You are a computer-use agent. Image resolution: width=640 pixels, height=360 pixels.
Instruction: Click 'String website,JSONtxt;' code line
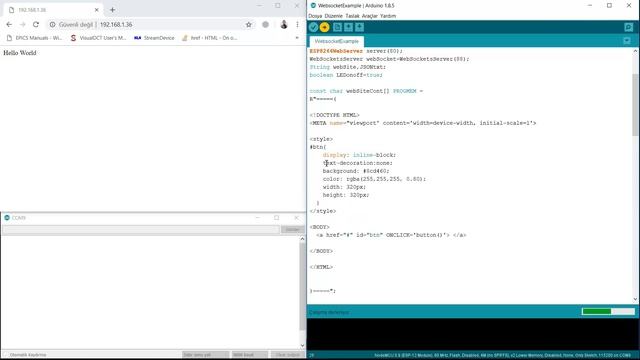348,67
